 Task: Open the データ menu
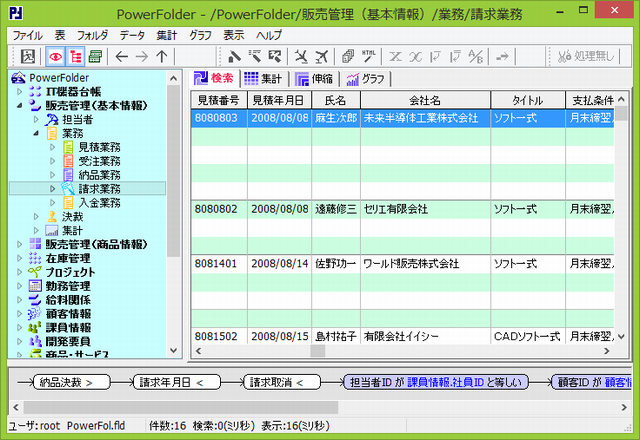click(x=132, y=36)
